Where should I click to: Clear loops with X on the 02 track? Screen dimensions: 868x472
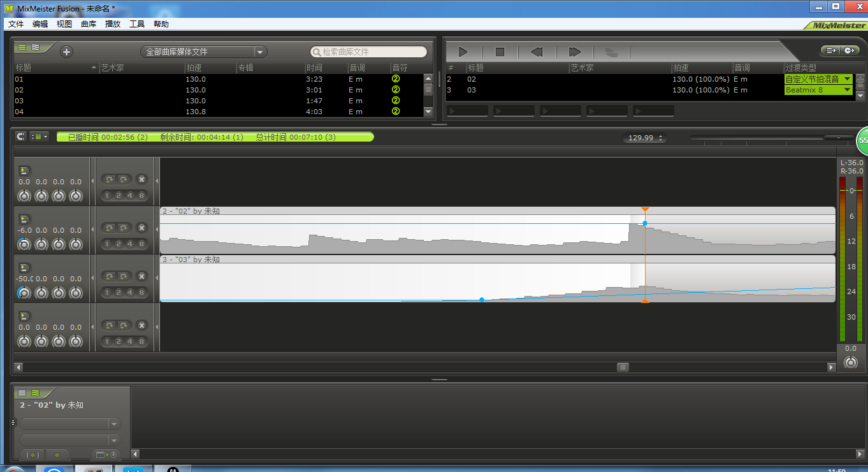click(x=141, y=228)
